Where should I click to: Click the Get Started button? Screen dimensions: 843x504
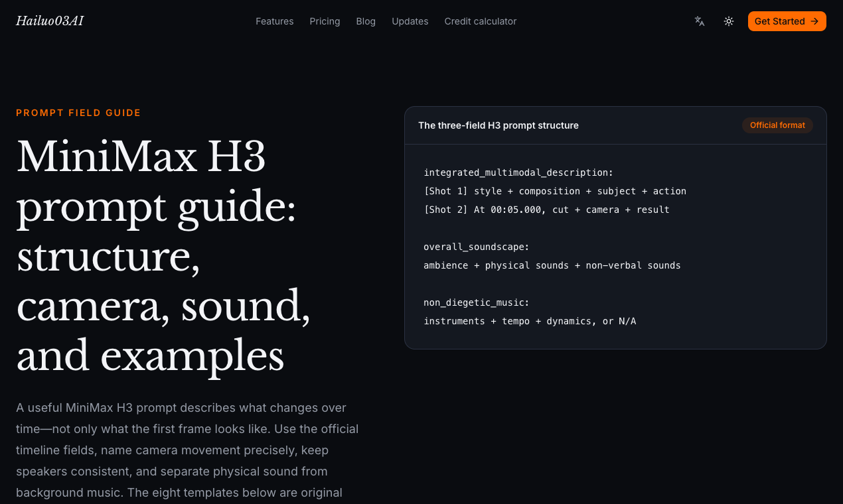(787, 21)
